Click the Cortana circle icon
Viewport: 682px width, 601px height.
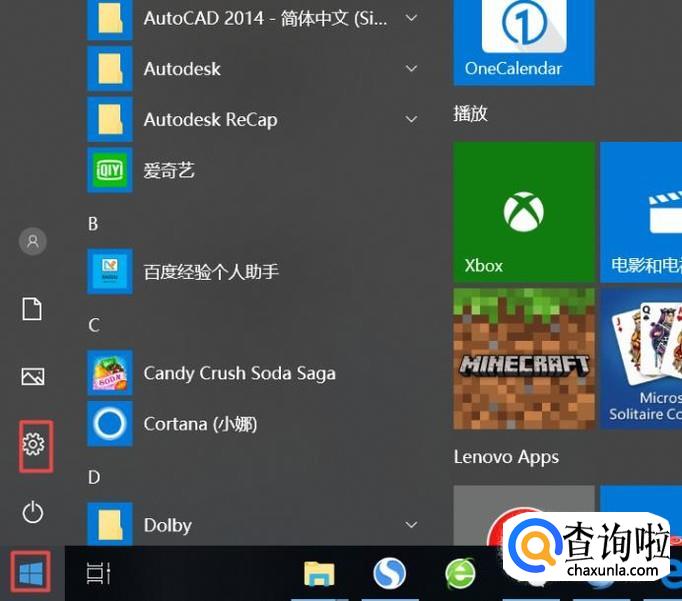pyautogui.click(x=110, y=424)
